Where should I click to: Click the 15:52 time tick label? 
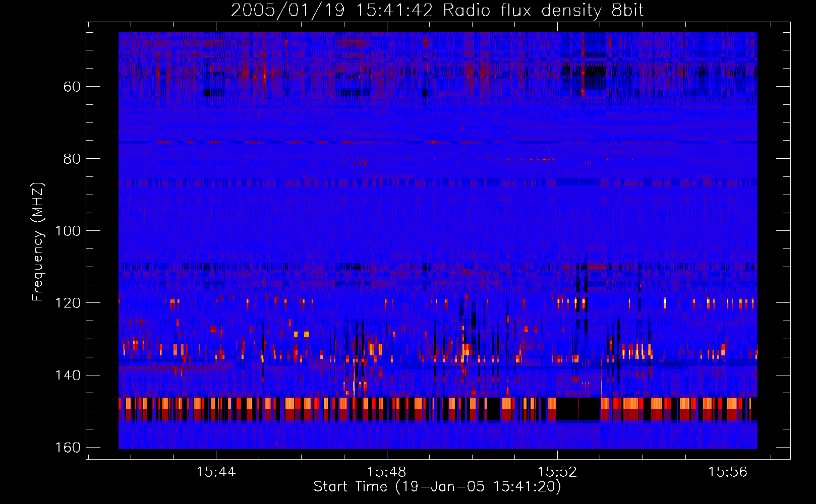click(x=557, y=472)
